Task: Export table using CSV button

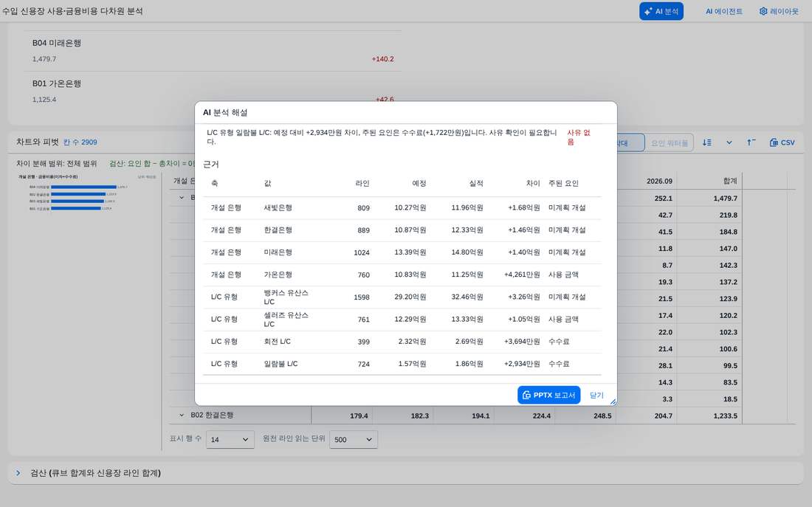Action: pyautogui.click(x=782, y=142)
